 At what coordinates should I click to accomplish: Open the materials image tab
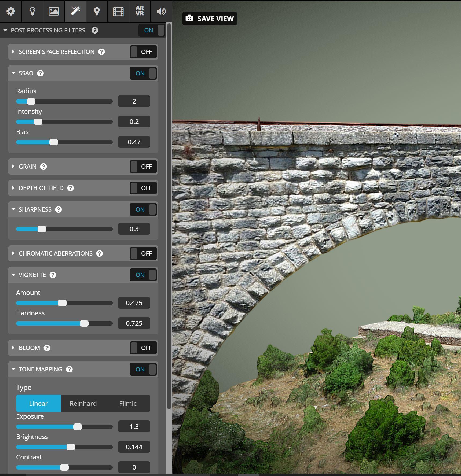click(54, 11)
